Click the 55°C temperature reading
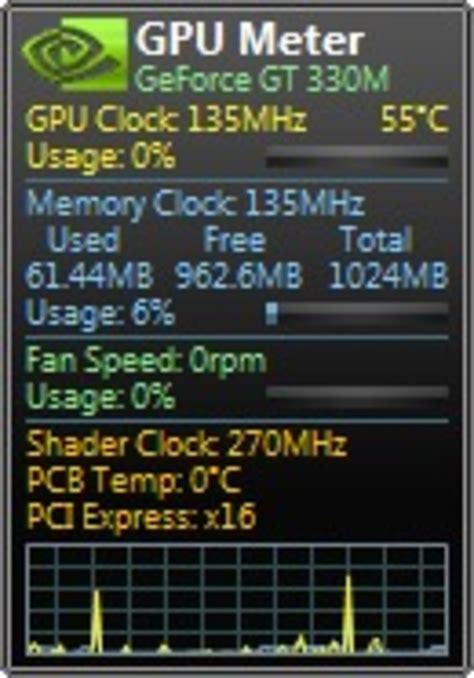Image resolution: width=474 pixels, height=678 pixels. tap(414, 119)
